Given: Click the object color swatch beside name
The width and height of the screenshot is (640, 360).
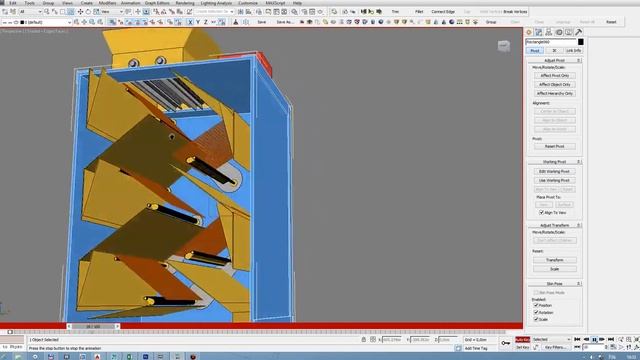Looking at the screenshot, I should coord(580,42).
